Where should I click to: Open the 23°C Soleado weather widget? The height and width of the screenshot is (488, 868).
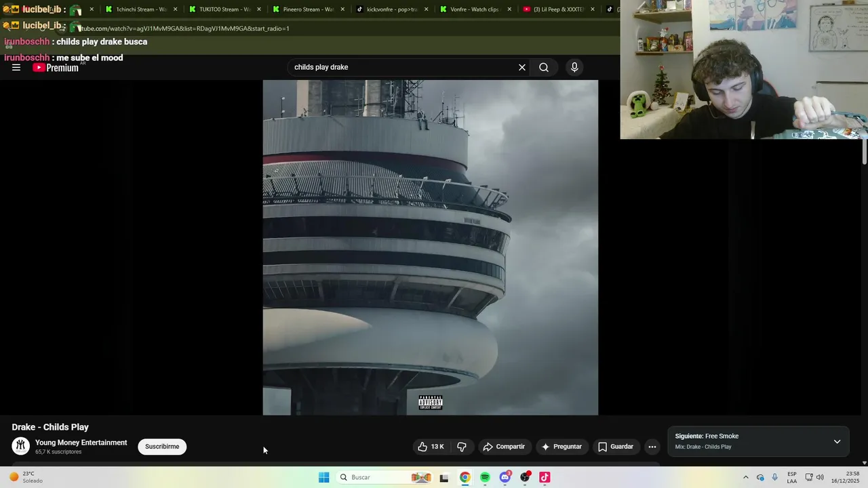[26, 477]
